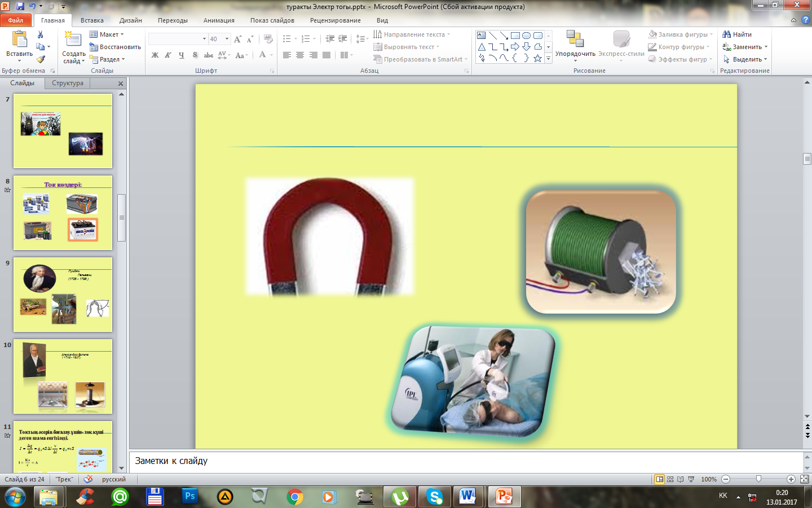Click the Find binoculars icon
This screenshot has width=812, height=508.
[727, 34]
